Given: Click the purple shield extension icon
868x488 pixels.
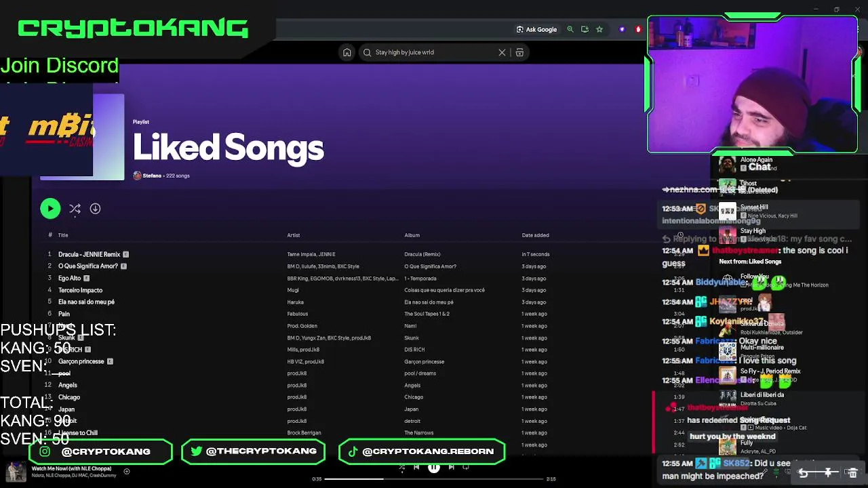Looking at the screenshot, I should pos(622,29).
